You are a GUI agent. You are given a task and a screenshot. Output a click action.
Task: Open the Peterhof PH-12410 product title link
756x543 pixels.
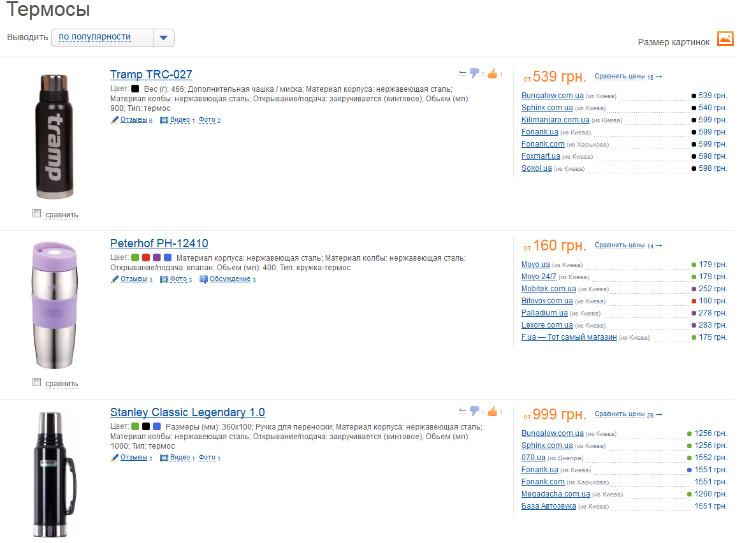click(x=159, y=243)
